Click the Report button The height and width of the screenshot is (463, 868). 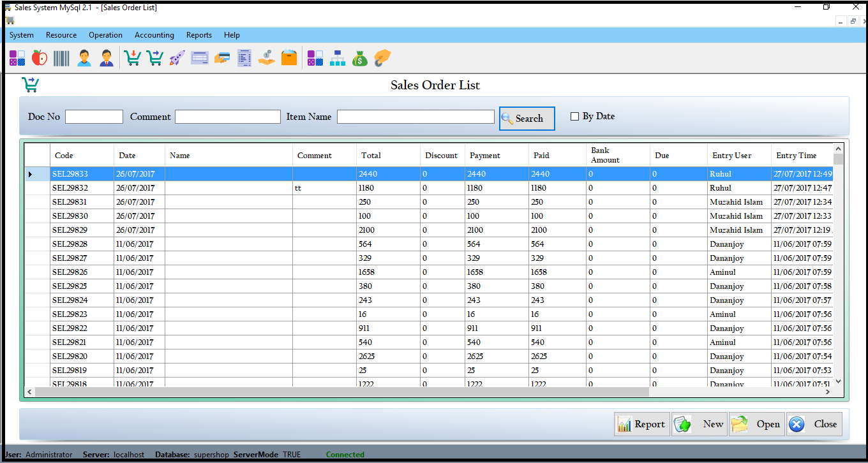click(641, 424)
